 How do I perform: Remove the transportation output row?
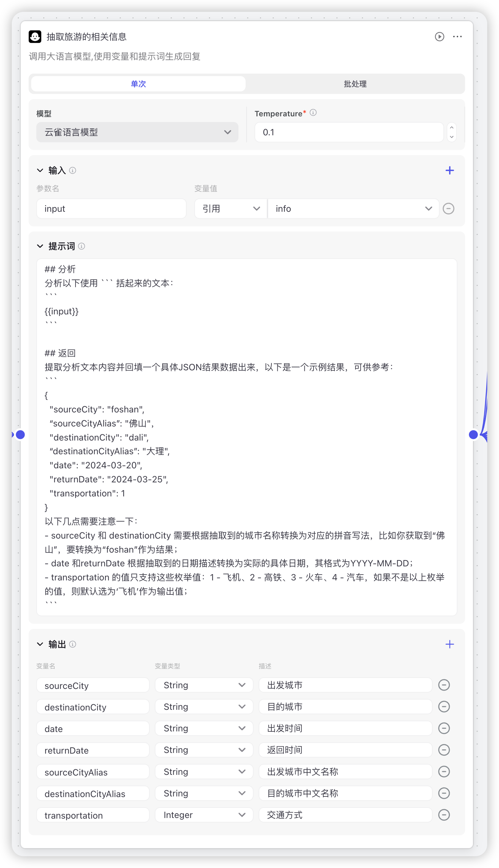(x=444, y=815)
